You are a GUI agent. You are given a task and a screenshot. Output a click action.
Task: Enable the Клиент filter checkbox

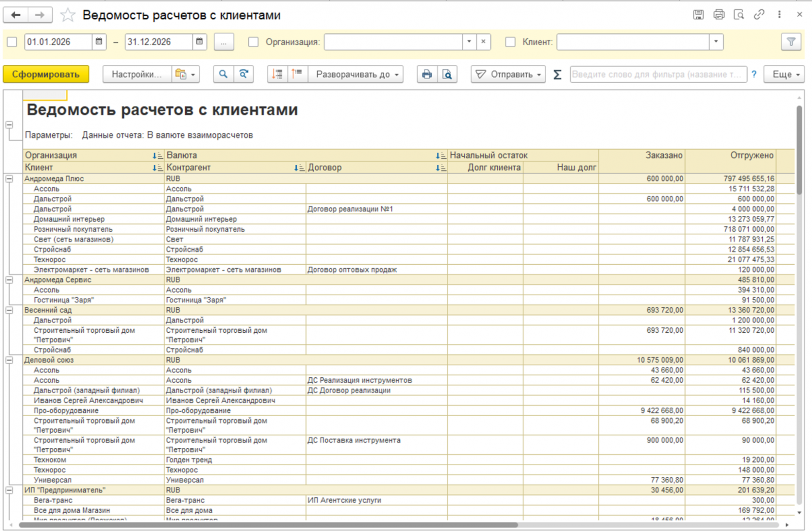click(x=511, y=42)
